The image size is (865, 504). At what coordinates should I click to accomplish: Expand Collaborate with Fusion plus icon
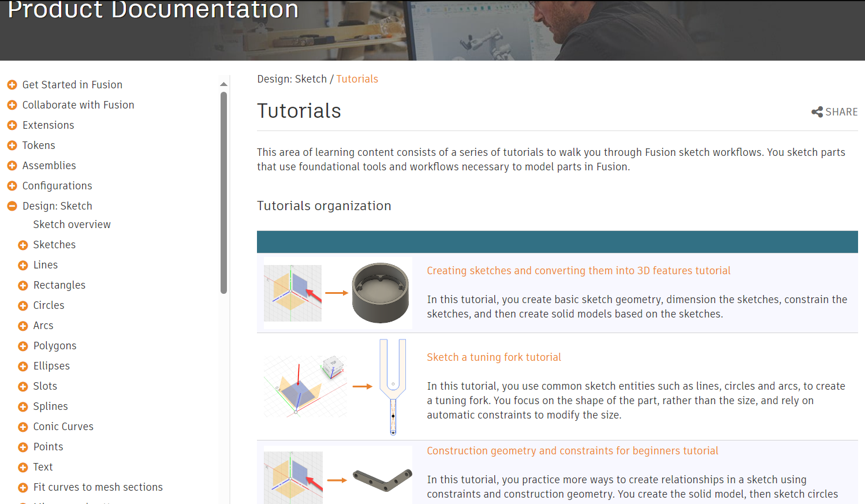pyautogui.click(x=12, y=105)
